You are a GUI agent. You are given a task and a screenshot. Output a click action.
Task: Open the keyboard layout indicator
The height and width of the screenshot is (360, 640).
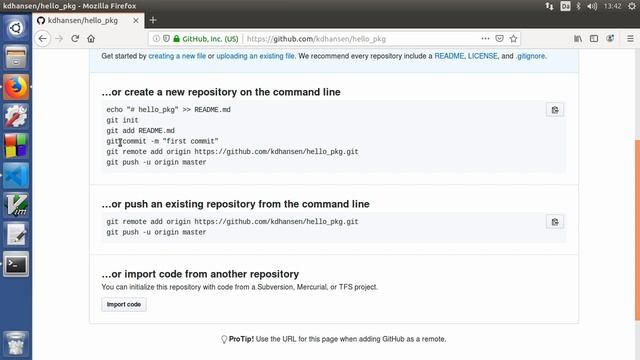tap(565, 6)
